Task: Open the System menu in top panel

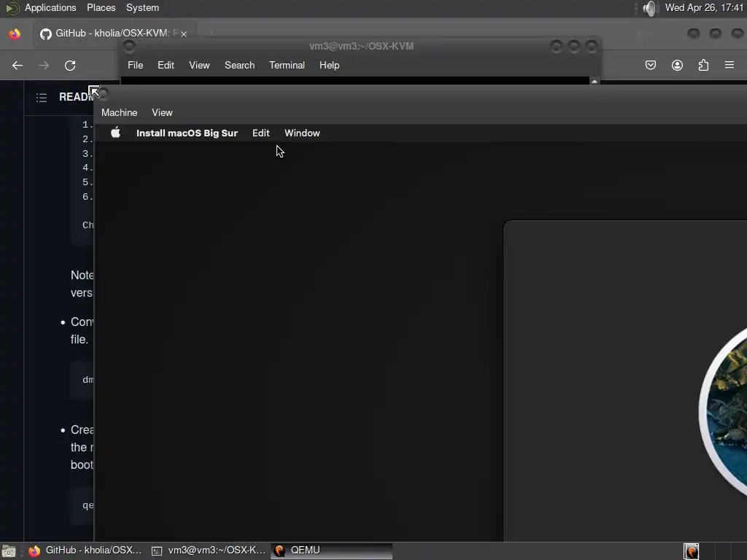Action: 142,7
